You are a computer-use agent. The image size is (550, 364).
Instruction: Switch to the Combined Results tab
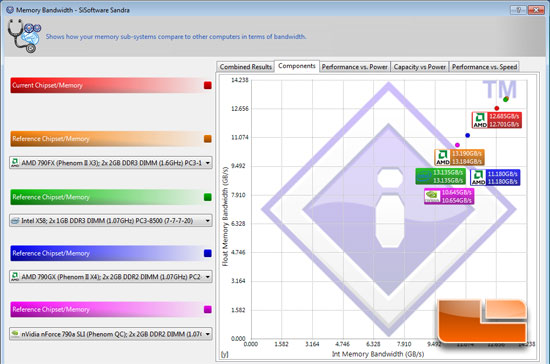(246, 67)
